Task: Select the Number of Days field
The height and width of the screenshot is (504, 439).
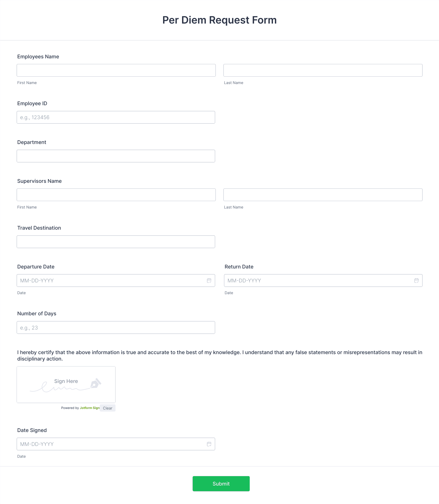Action: pyautogui.click(x=116, y=328)
